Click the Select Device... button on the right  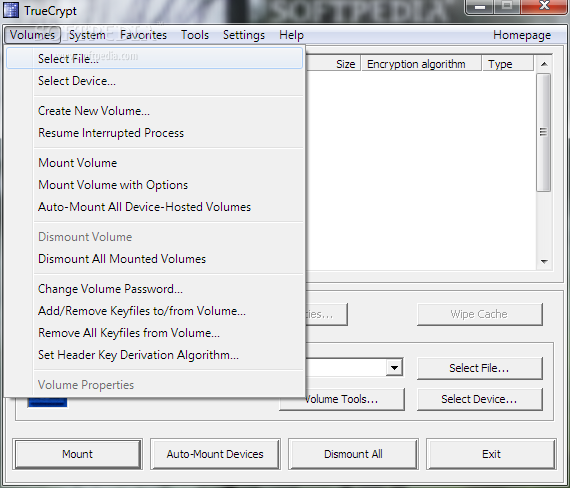(479, 399)
